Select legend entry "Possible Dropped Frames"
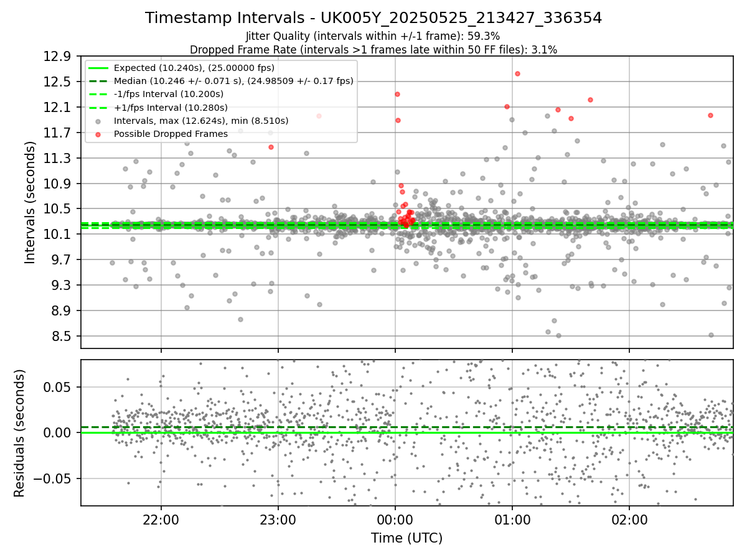747x560 pixels. point(171,134)
